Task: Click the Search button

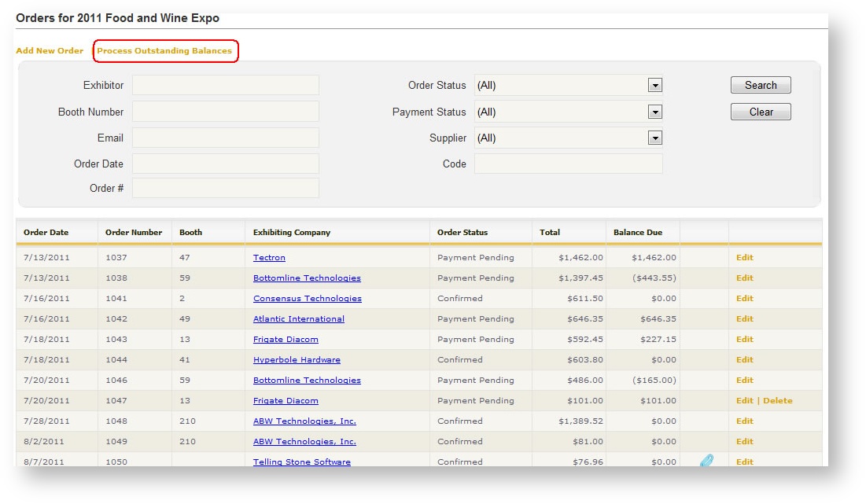Action: tap(760, 84)
